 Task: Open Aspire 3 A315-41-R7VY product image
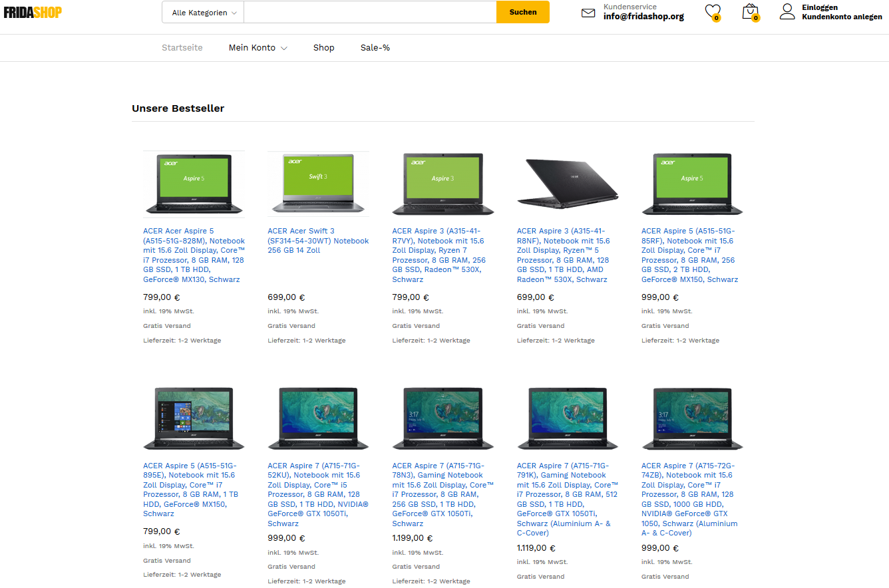pyautogui.click(x=443, y=184)
